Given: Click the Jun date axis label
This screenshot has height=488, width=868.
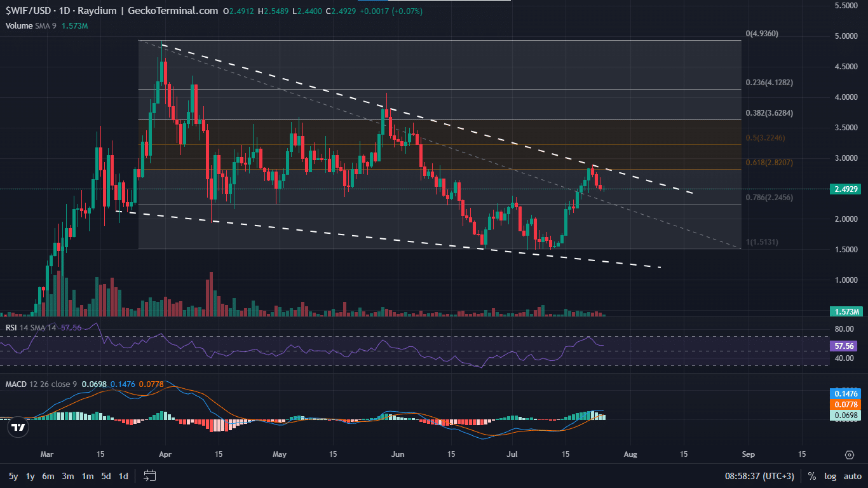Looking at the screenshot, I should point(398,455).
